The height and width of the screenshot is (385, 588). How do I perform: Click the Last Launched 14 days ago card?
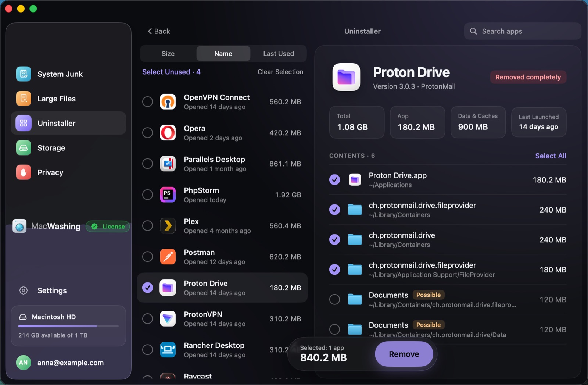[539, 122]
